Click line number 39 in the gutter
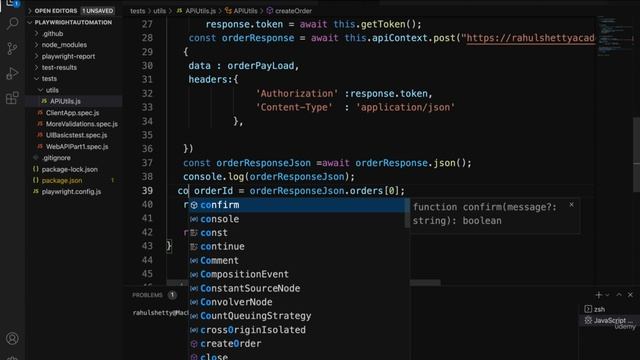 point(147,191)
